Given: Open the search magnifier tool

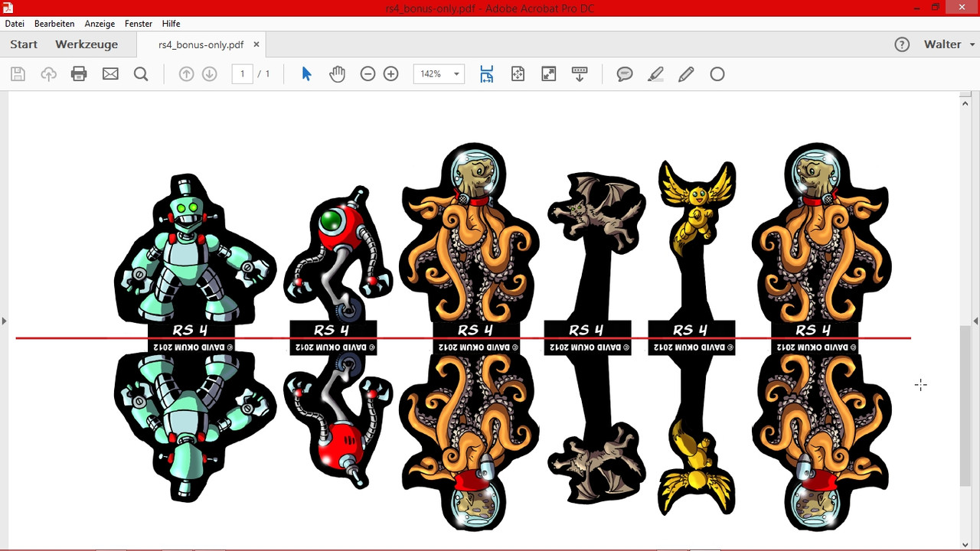Looking at the screenshot, I should point(141,74).
